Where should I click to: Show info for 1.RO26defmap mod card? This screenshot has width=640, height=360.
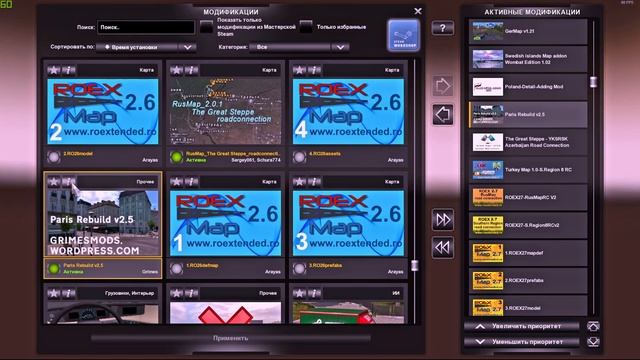191,182
